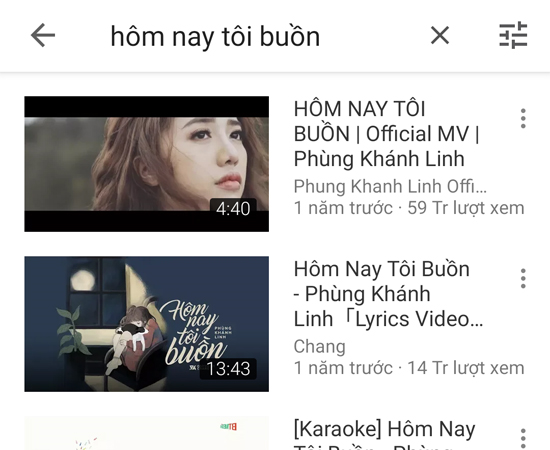Tap "1 năm trước · 14 Tr lượt xem" text

coord(409,368)
